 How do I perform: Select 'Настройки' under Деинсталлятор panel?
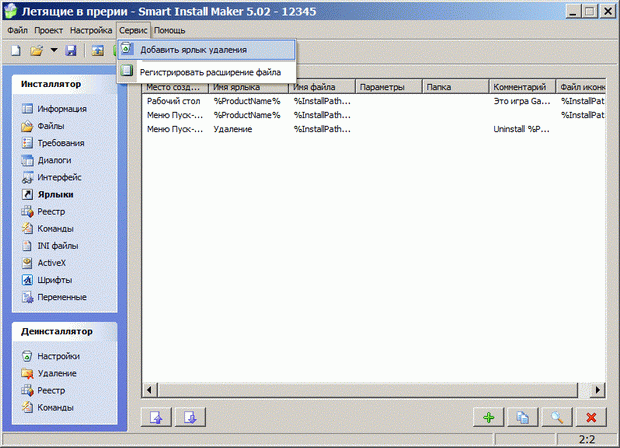59,356
